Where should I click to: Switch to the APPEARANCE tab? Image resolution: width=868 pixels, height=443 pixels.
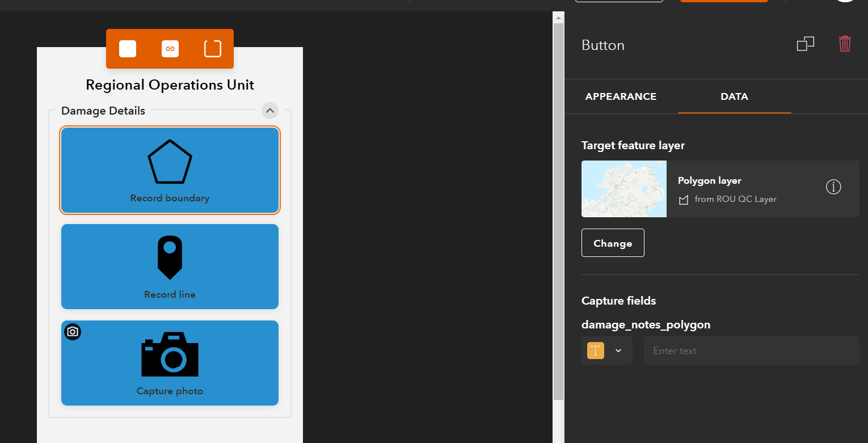(x=621, y=96)
